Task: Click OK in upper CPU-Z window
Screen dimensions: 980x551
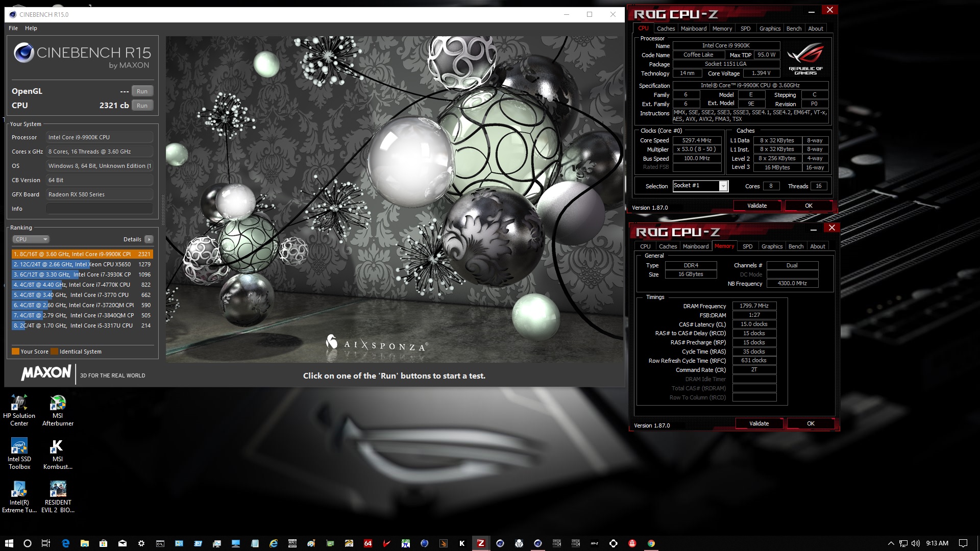Action: pyautogui.click(x=808, y=206)
